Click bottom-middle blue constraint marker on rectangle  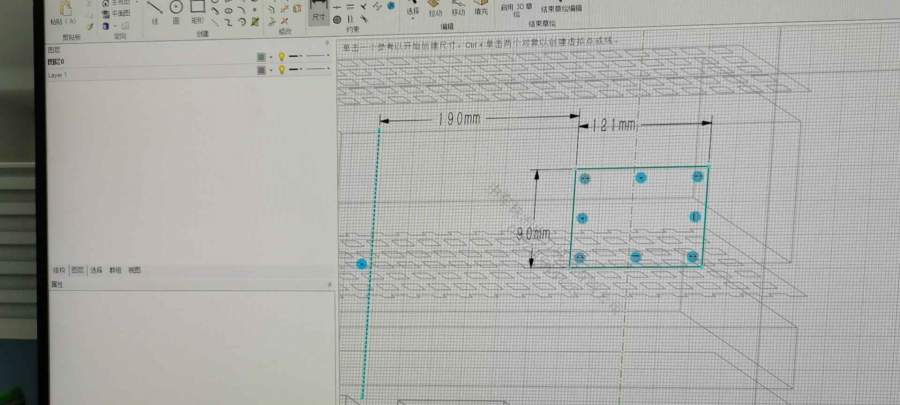pyautogui.click(x=635, y=257)
